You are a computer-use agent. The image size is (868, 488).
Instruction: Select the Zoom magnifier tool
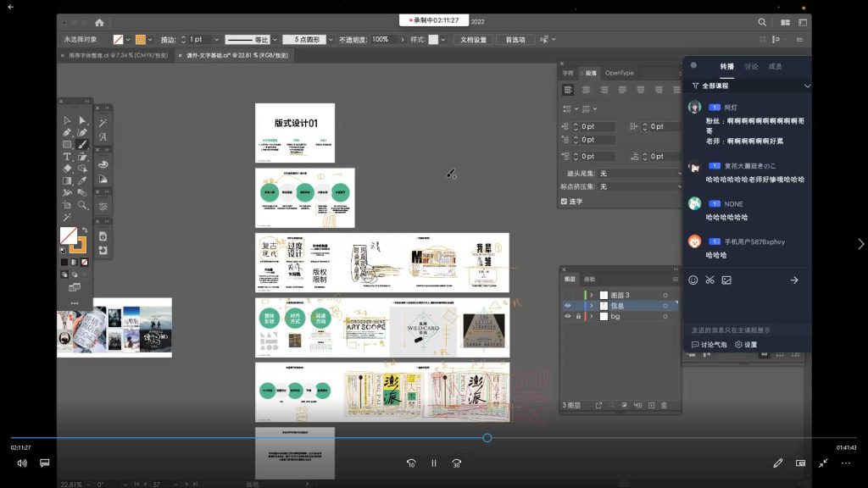point(82,205)
